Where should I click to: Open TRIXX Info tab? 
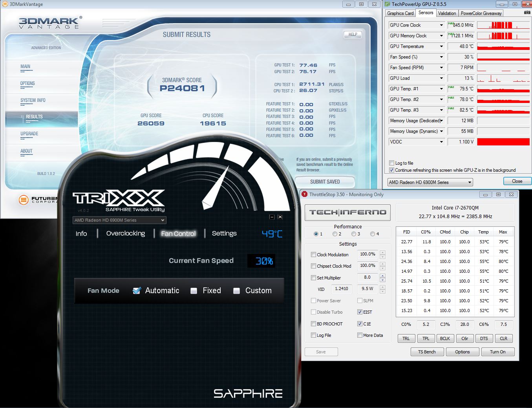[81, 233]
